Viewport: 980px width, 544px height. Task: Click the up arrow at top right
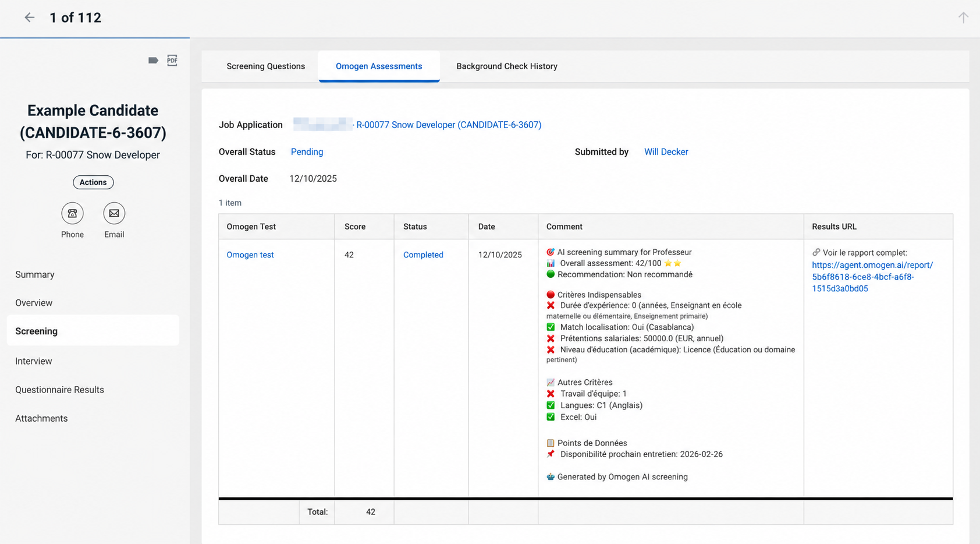tap(963, 17)
